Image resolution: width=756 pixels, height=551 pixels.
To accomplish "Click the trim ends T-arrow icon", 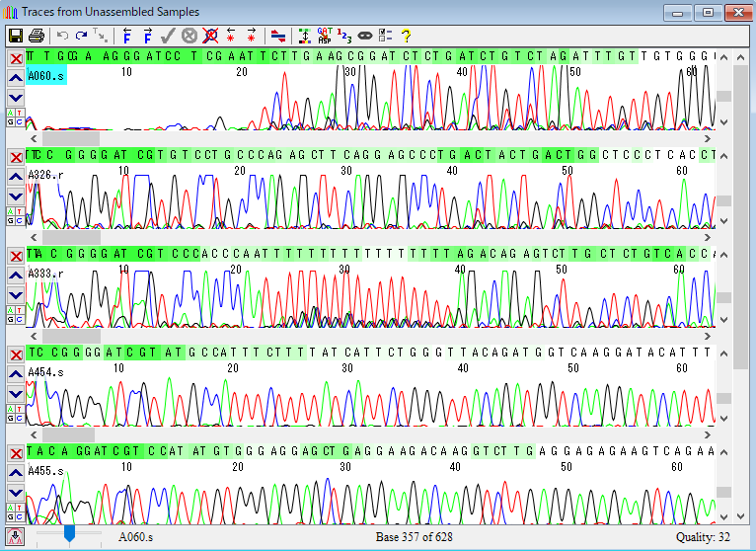I will tap(100, 36).
